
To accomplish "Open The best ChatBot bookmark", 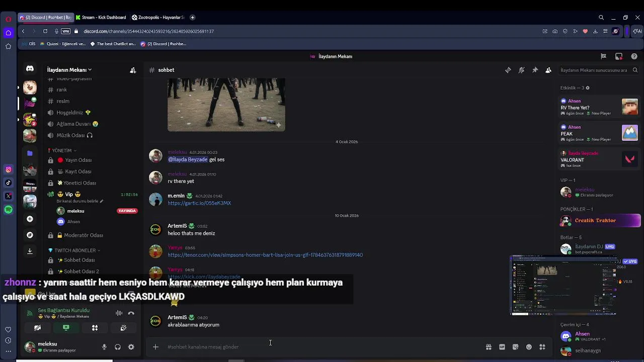I will pyautogui.click(x=113, y=44).
